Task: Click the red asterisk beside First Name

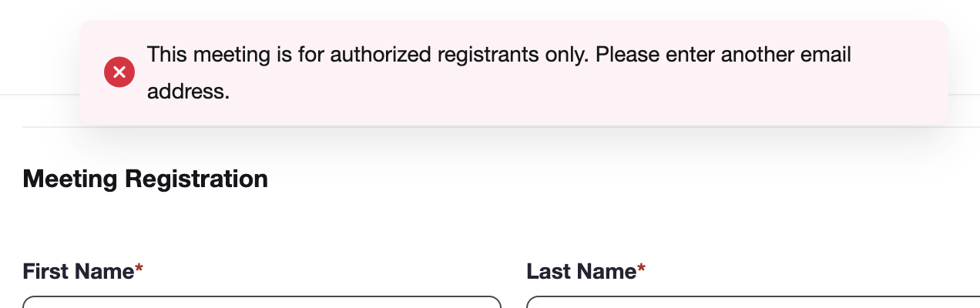Action: pos(139,268)
